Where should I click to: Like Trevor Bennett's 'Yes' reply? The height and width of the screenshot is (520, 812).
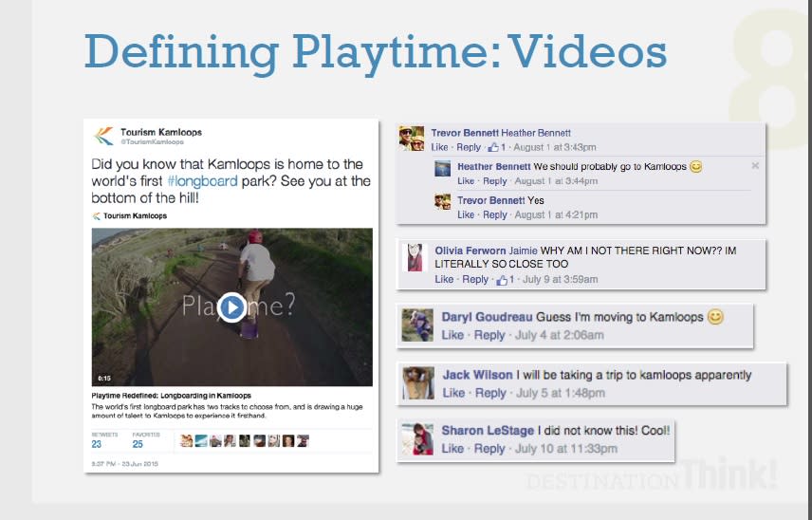(466, 214)
